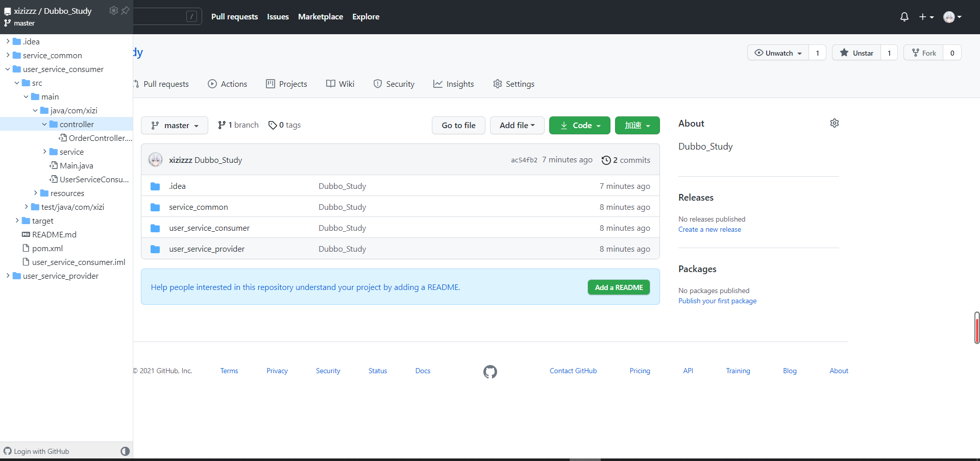This screenshot has width=980, height=461.
Task: Open the Security tab
Action: tap(394, 84)
